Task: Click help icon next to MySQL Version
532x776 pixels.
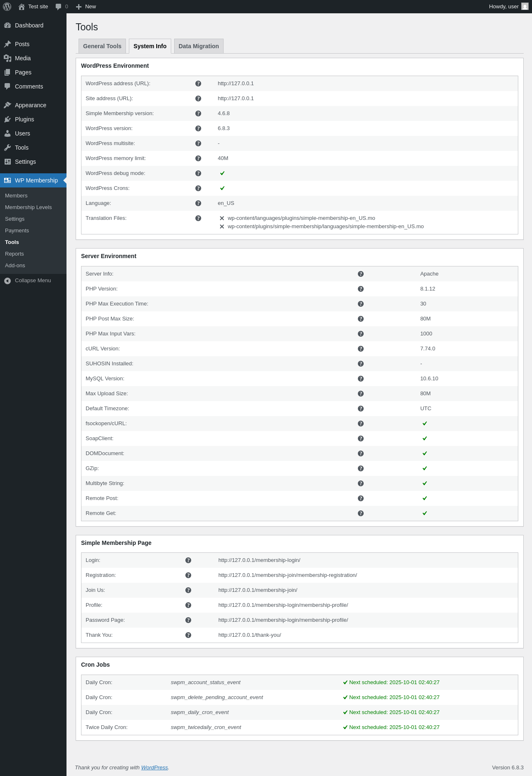Action: [361, 379]
